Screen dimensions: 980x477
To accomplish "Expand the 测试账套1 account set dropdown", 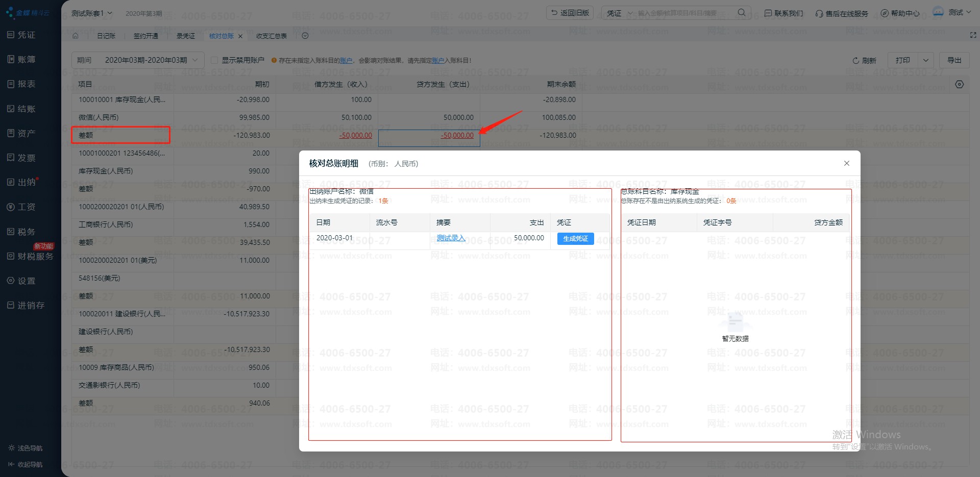I will coord(92,13).
